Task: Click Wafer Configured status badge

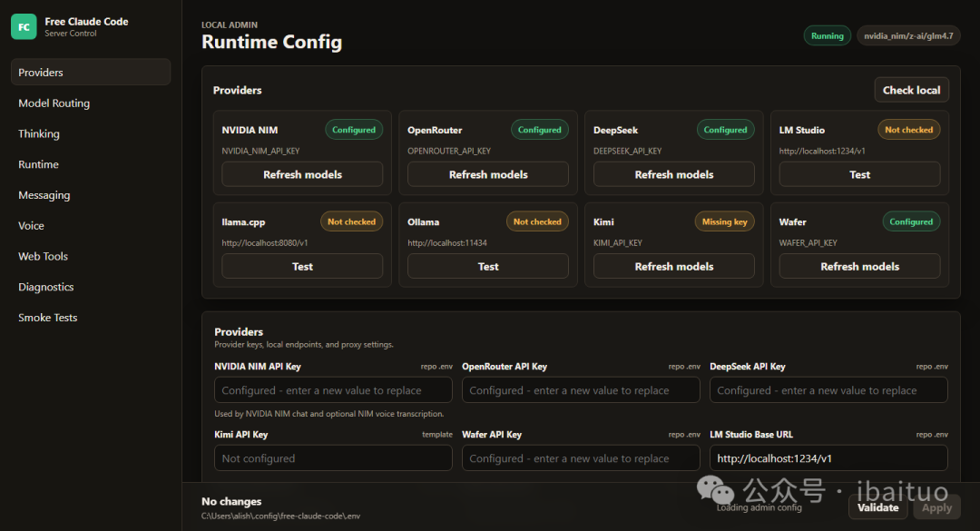Action: [x=911, y=221]
